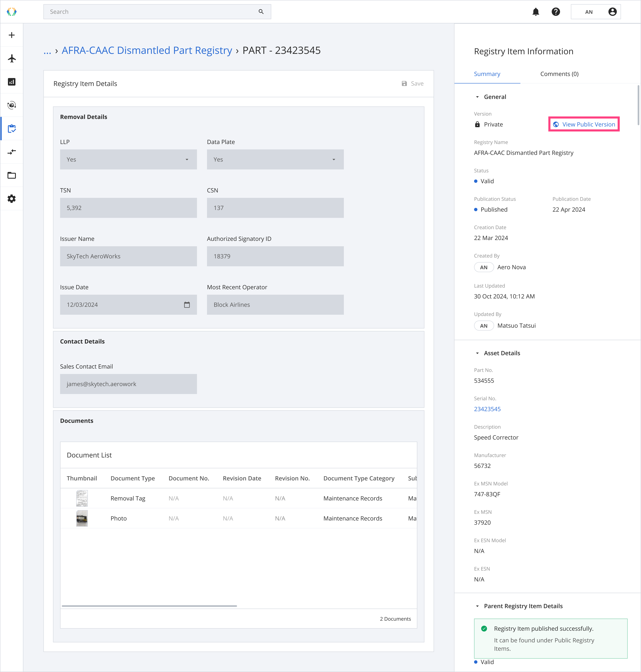Open the LLP dropdown
The width and height of the screenshot is (641, 672).
[128, 160]
